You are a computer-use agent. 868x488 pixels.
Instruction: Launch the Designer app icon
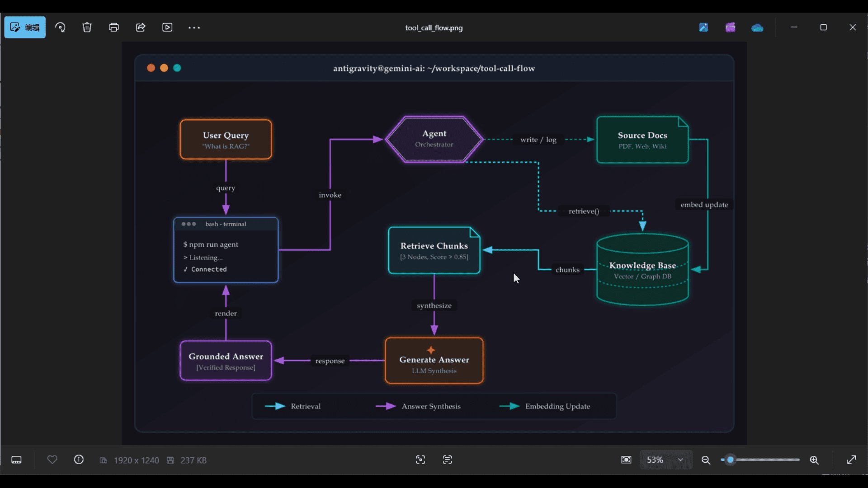click(703, 28)
